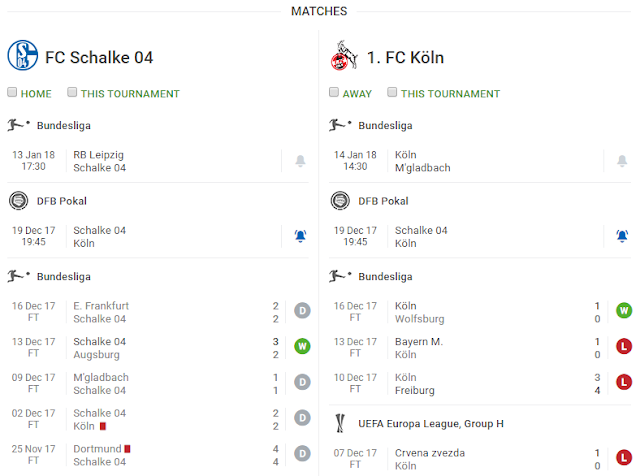
Task: Check THIS TOURNAMENT under 1. FC Köln
Action: pos(393,93)
